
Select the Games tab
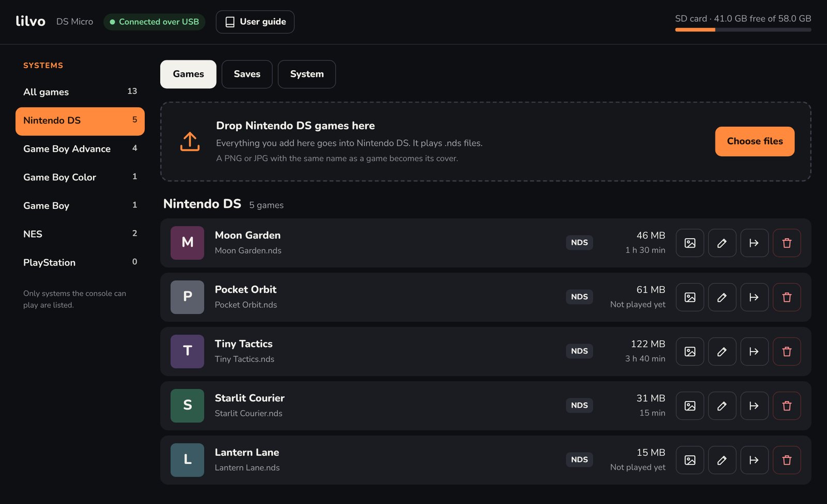point(188,74)
